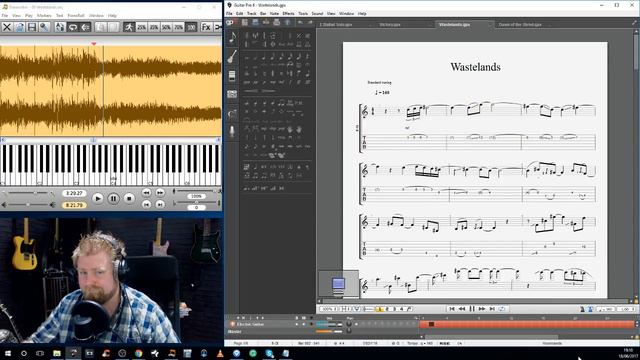Select voice 2 in Guitar Pro

point(387,309)
